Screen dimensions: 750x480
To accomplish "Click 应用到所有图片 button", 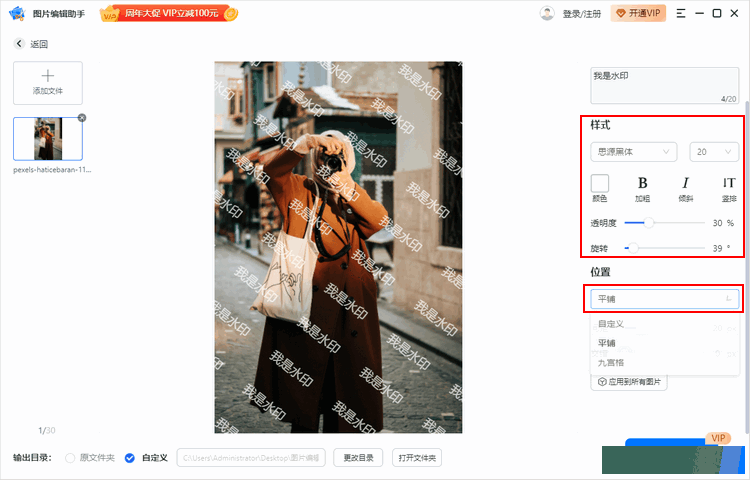I will point(629,382).
